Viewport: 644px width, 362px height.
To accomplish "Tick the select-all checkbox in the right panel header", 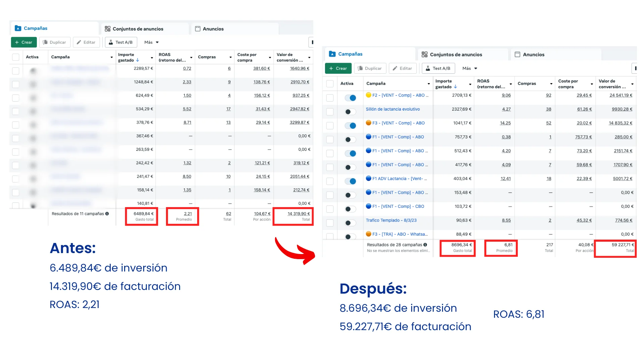I will coord(330,84).
